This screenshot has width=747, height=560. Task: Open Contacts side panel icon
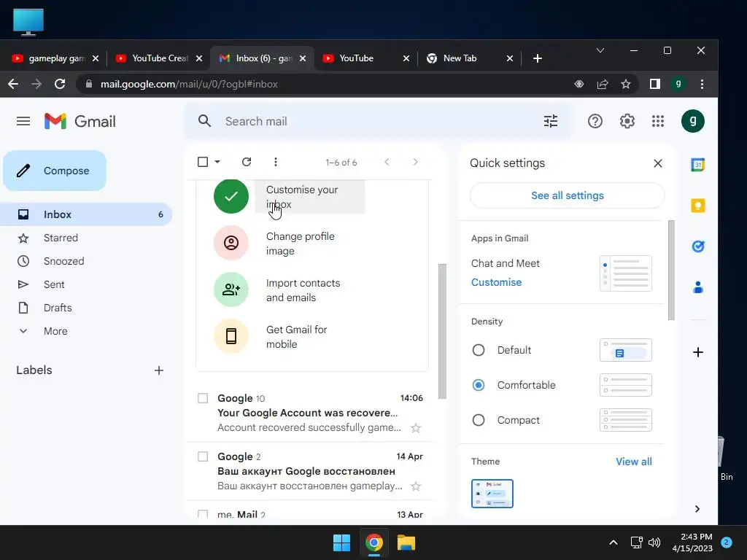(x=698, y=287)
